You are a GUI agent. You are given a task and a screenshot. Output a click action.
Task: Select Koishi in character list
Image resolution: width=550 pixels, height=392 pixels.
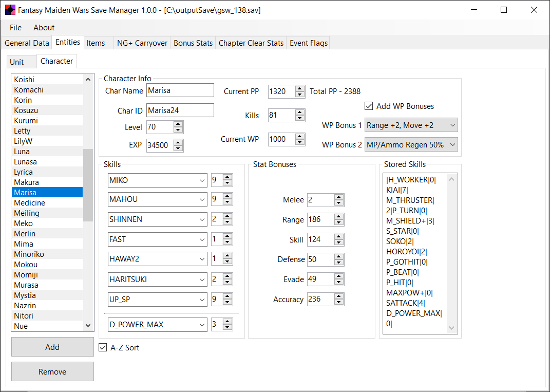(x=47, y=79)
